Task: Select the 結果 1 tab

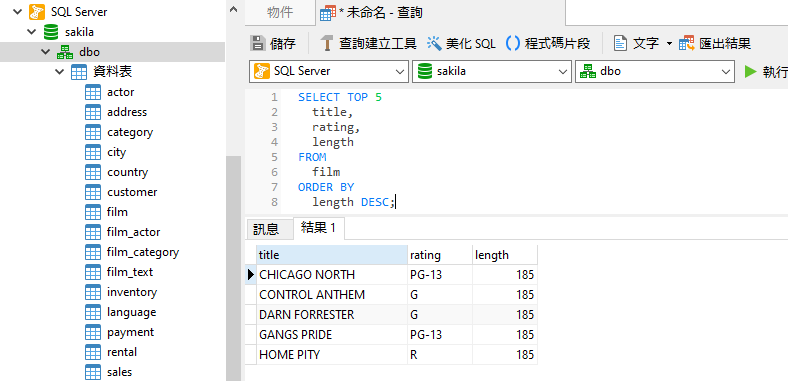Action: pos(319,229)
